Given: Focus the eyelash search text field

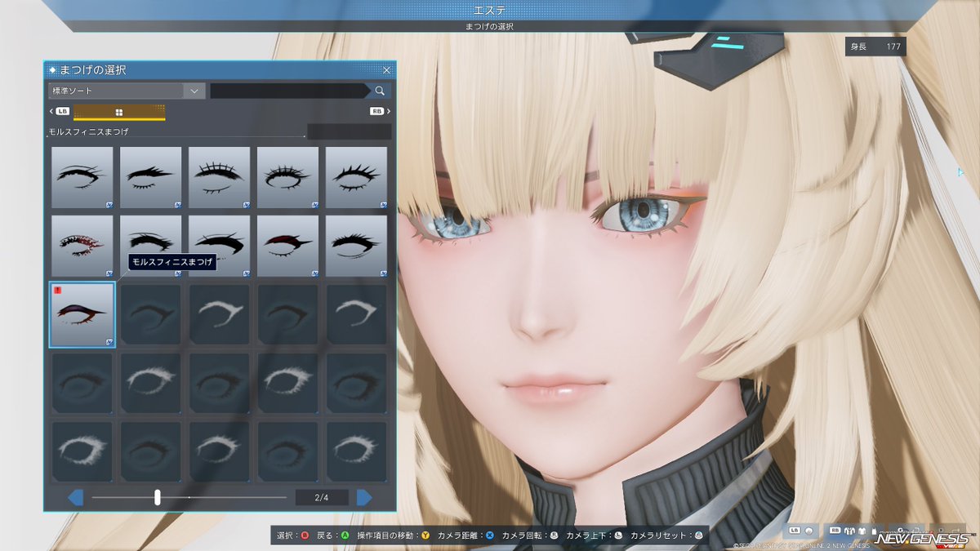Looking at the screenshot, I should click(290, 91).
